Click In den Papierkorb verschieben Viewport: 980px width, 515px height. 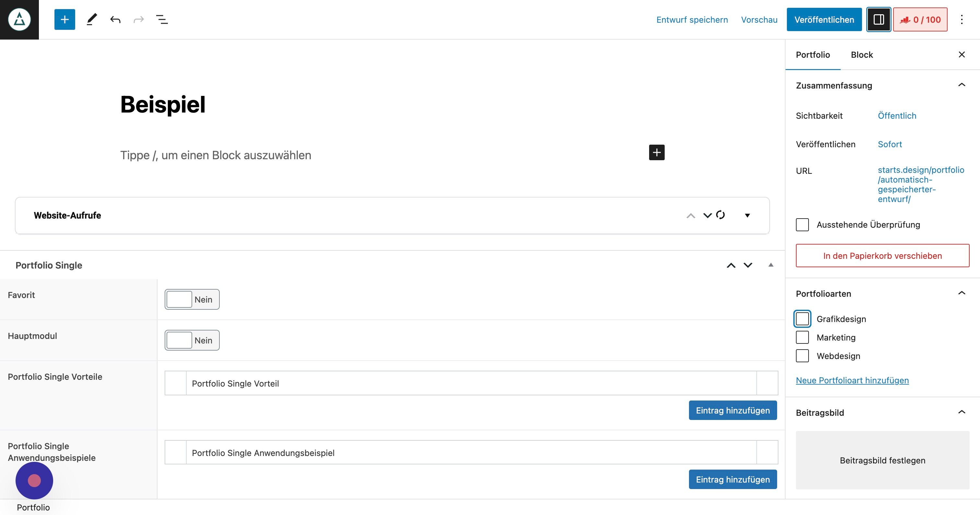click(882, 256)
